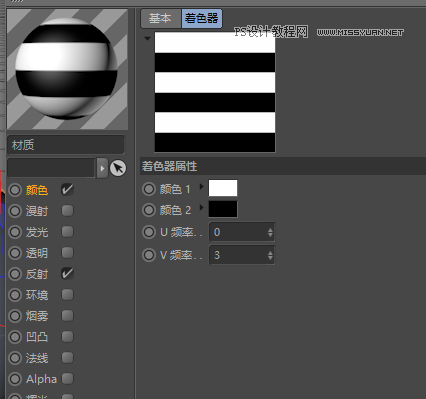
Task: Click the animation dot beside 法线
Action: click(x=15, y=358)
